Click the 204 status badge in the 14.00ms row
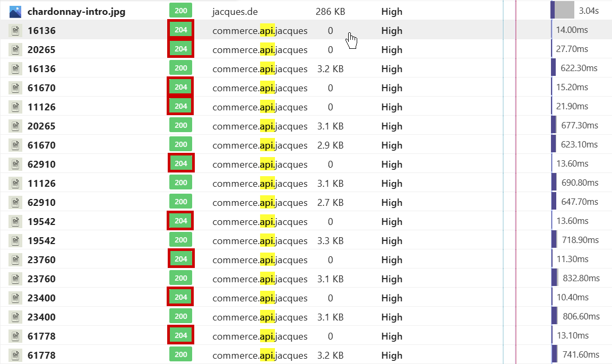The image size is (612, 364). pyautogui.click(x=180, y=30)
